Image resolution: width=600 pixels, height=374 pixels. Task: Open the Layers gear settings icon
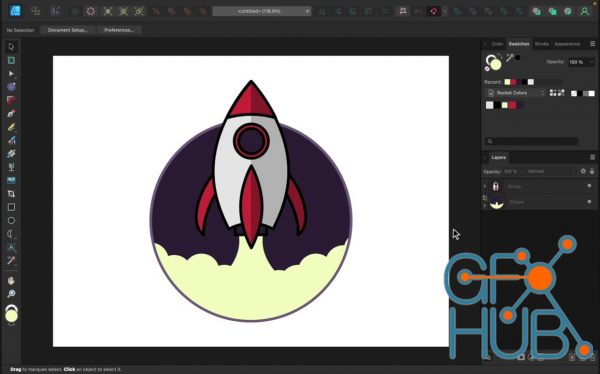point(583,171)
